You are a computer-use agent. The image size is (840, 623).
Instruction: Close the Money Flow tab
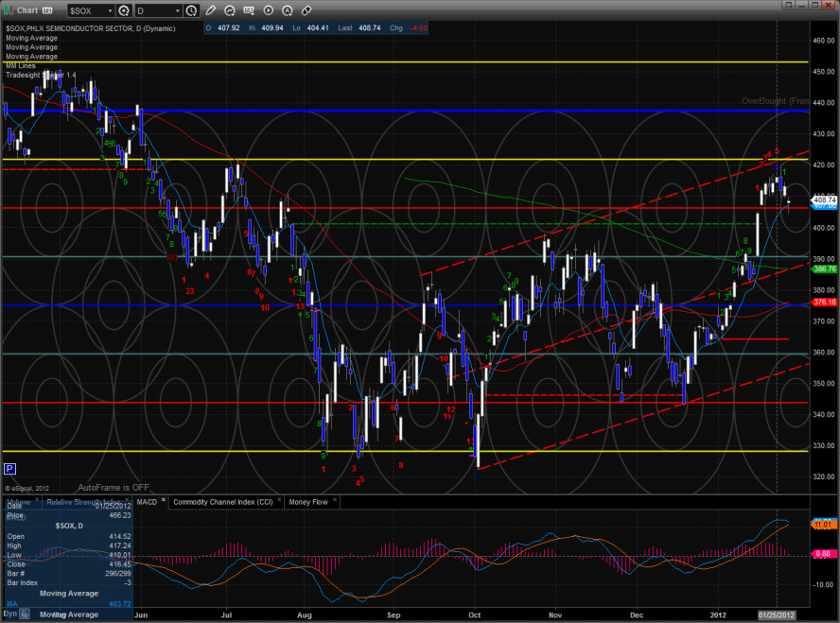[x=335, y=500]
